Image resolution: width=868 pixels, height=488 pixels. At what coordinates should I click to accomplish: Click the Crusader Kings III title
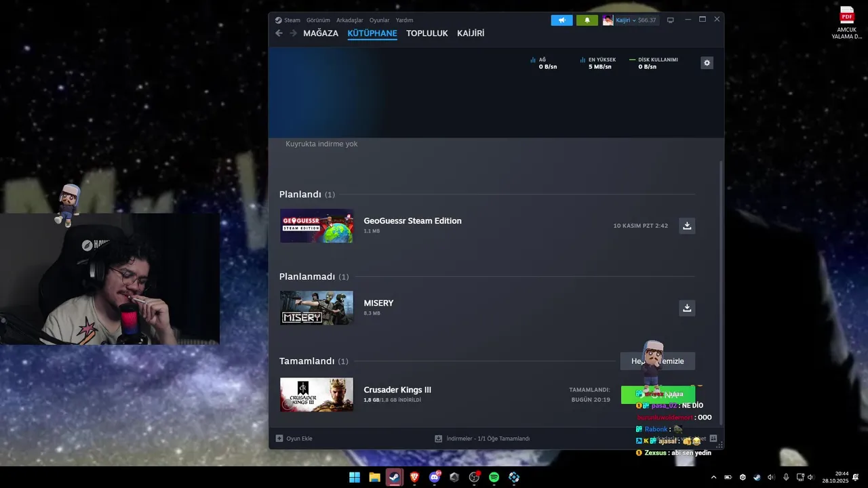tap(397, 390)
